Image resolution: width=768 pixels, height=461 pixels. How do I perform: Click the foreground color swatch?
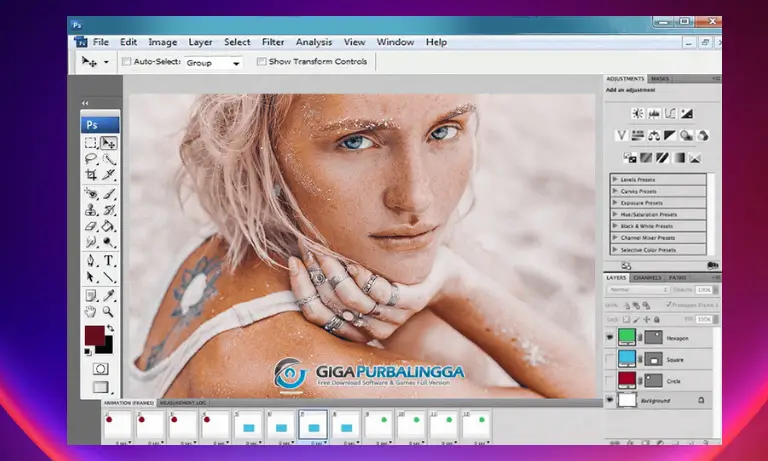click(x=95, y=336)
